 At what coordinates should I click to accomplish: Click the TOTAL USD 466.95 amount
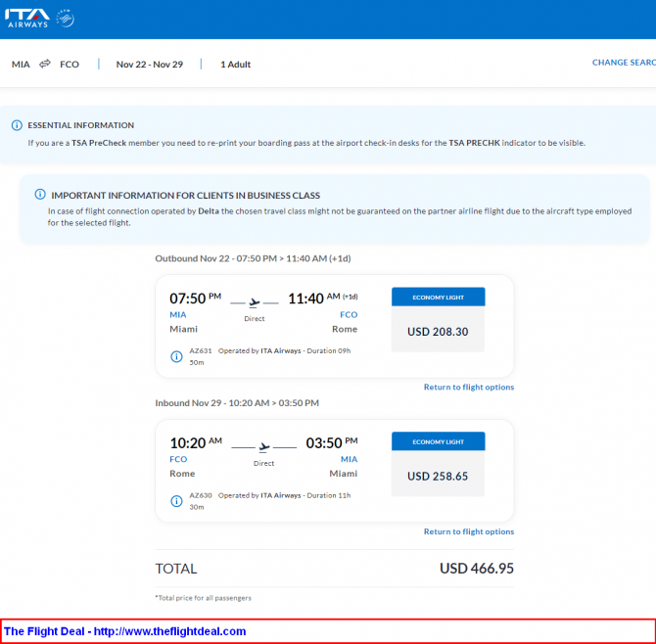(477, 569)
